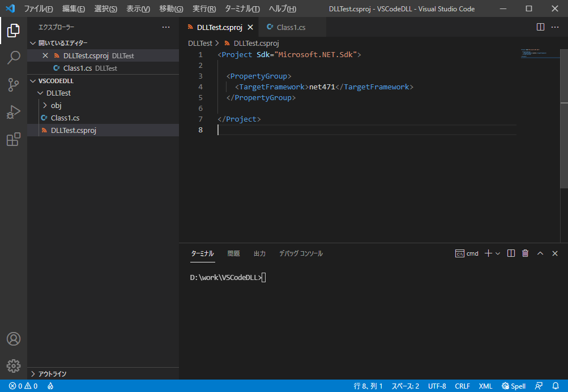
Task: Open the Run and Debug view icon
Action: [x=14, y=112]
